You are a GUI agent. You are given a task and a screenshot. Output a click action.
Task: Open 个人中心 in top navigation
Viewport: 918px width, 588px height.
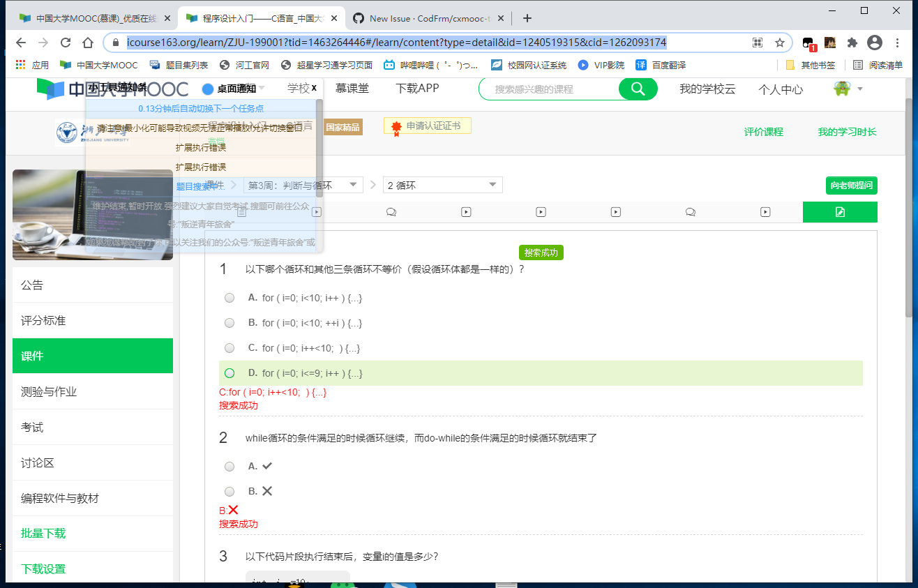click(781, 89)
